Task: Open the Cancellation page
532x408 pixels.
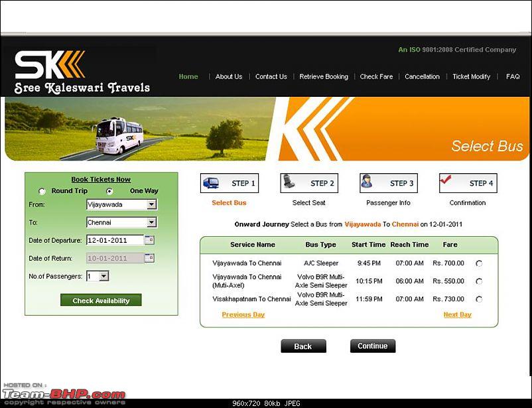Action: (422, 77)
